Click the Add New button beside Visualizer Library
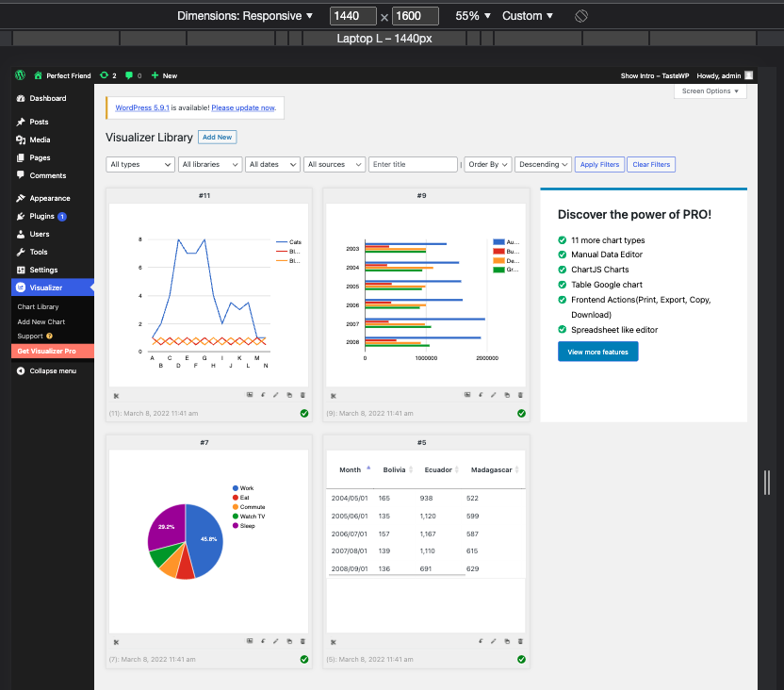 217,137
